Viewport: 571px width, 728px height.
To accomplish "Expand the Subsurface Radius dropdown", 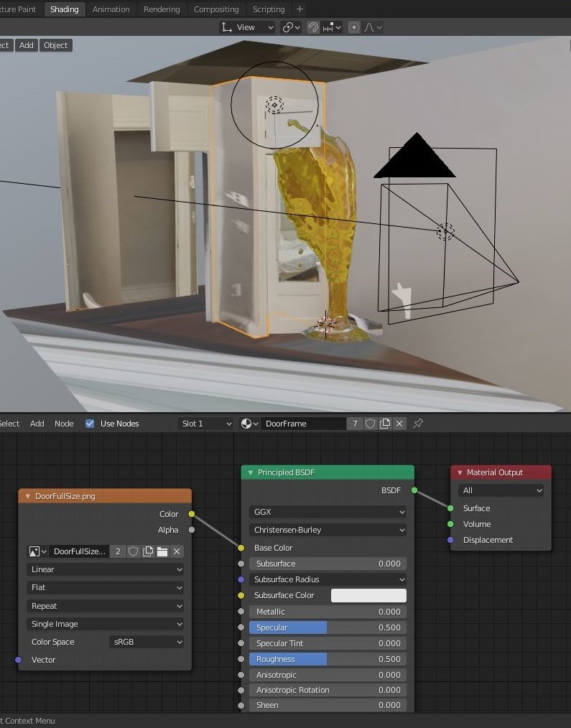I will coord(328,579).
